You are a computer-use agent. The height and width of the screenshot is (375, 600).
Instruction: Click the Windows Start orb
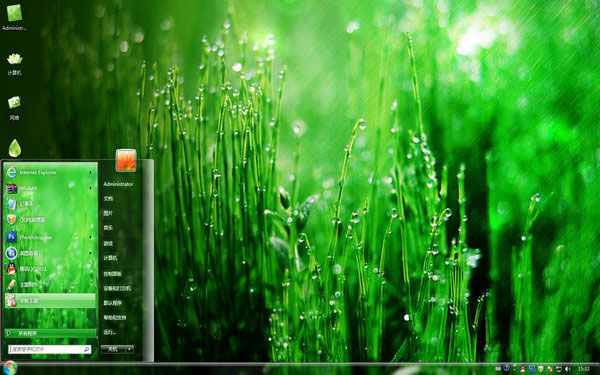coord(10,368)
